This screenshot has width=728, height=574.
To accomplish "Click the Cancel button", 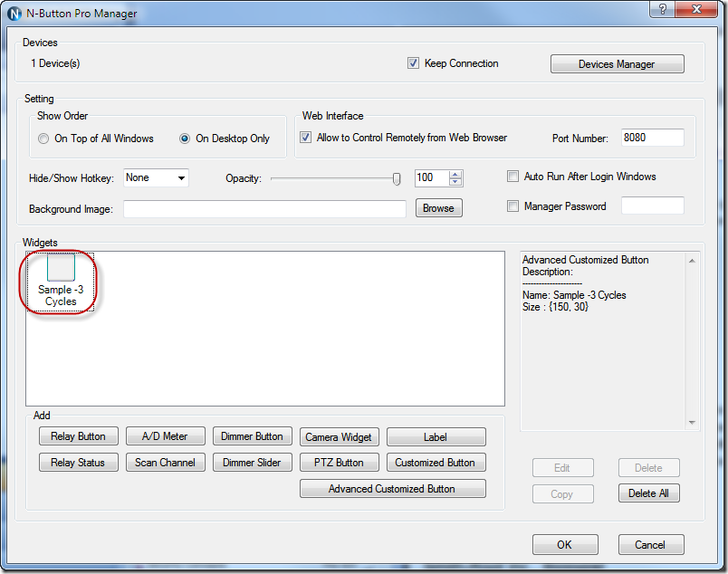I will pos(650,545).
